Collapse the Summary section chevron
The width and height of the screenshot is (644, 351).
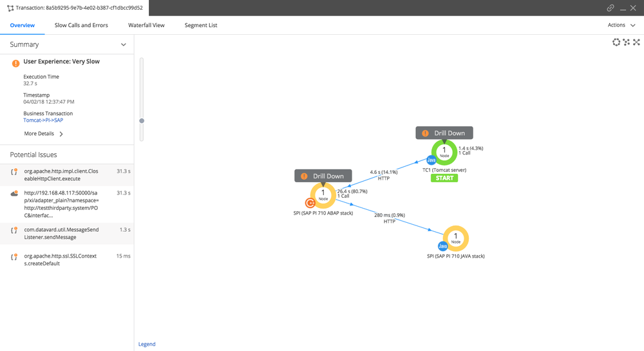[x=123, y=44]
